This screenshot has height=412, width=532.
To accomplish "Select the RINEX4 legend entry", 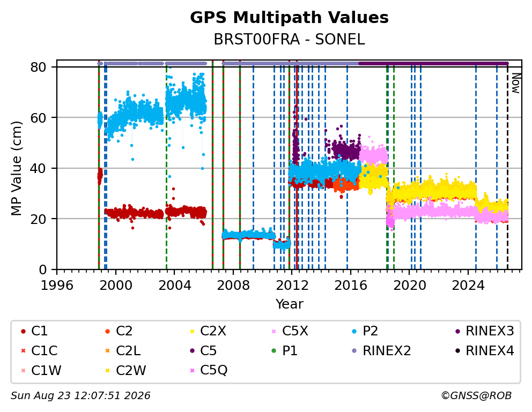I will click(485, 351).
